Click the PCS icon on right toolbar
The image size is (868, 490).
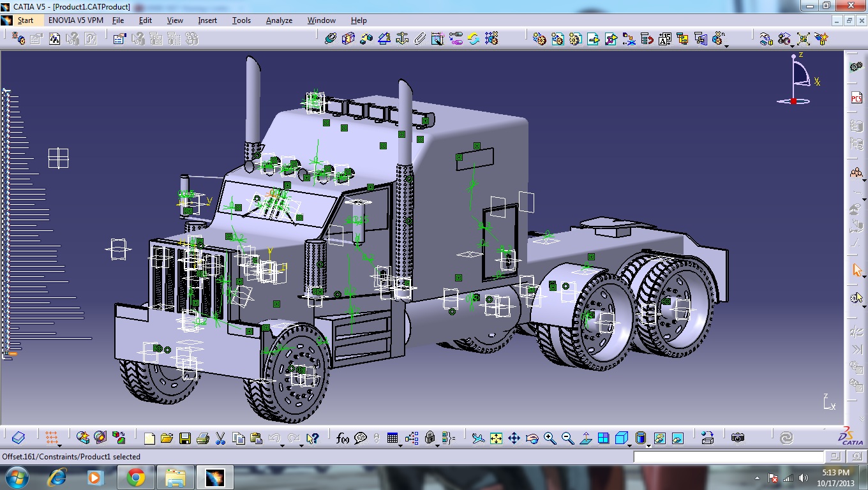click(x=856, y=98)
